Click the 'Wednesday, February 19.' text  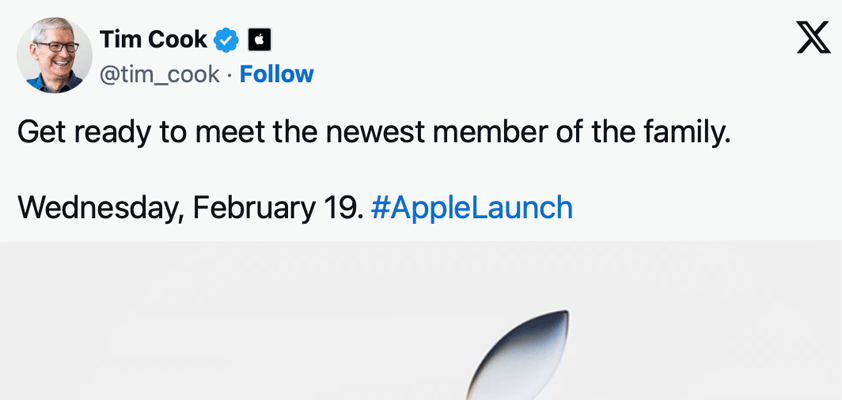click(x=190, y=208)
